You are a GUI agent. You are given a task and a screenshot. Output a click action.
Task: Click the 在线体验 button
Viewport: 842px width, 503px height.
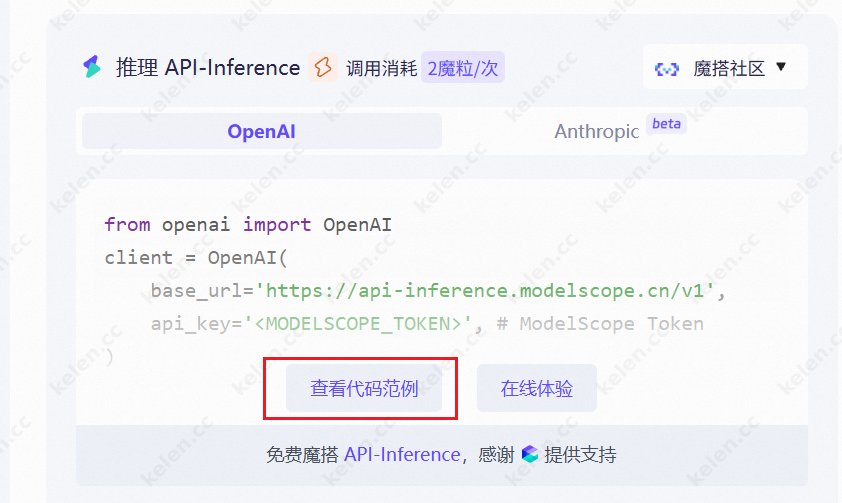pyautogui.click(x=536, y=388)
